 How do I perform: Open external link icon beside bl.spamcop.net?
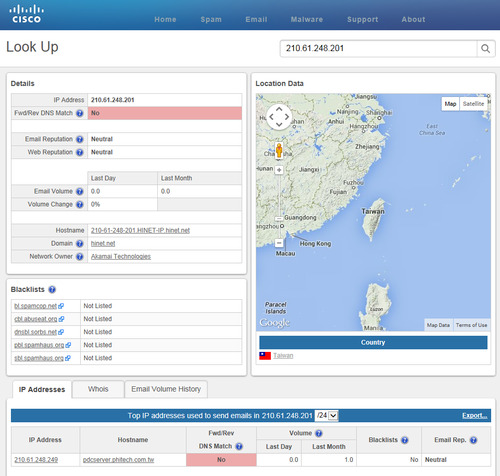[x=61, y=306]
